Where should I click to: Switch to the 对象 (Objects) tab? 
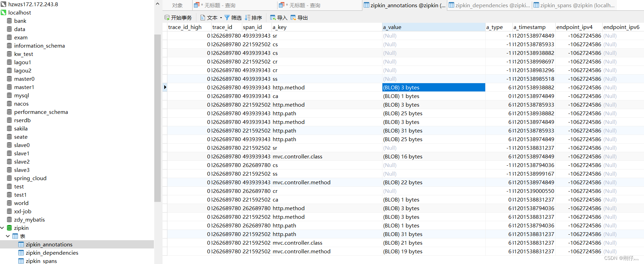pyautogui.click(x=177, y=5)
